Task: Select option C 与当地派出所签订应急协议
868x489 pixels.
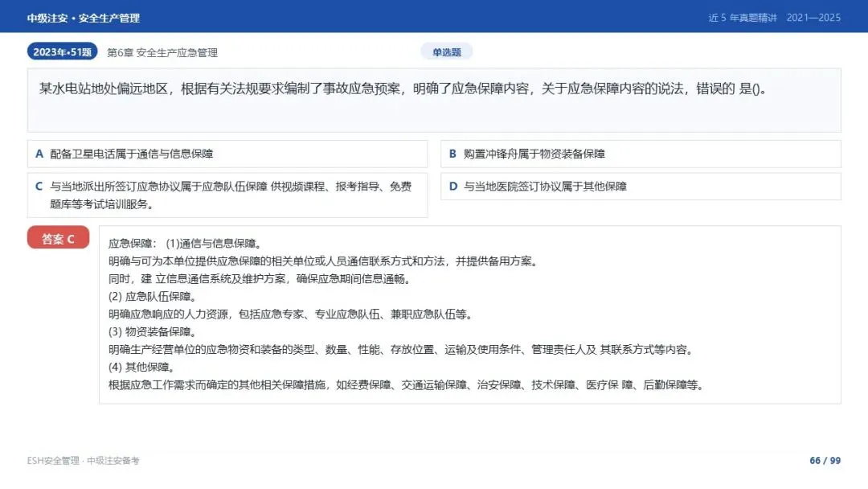Action: (227, 195)
